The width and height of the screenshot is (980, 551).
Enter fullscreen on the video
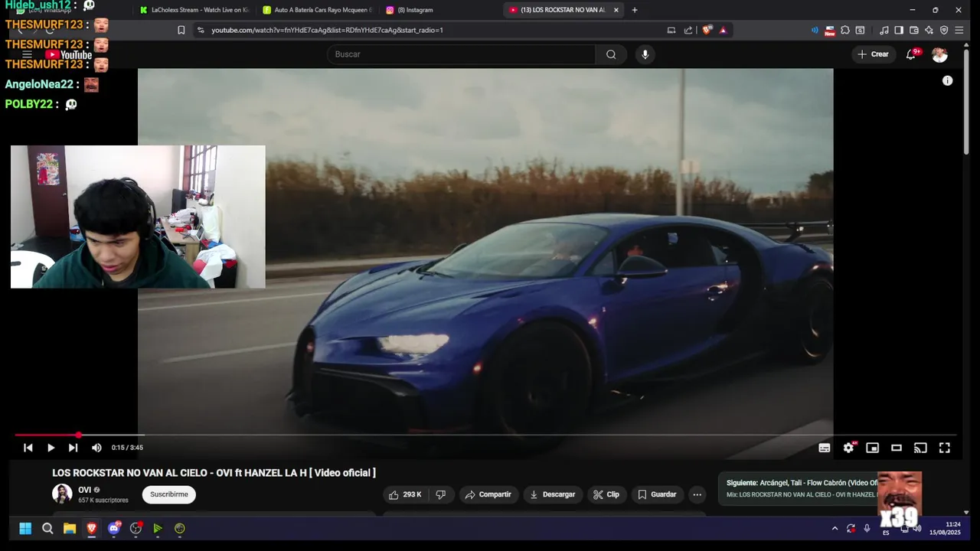click(x=945, y=448)
